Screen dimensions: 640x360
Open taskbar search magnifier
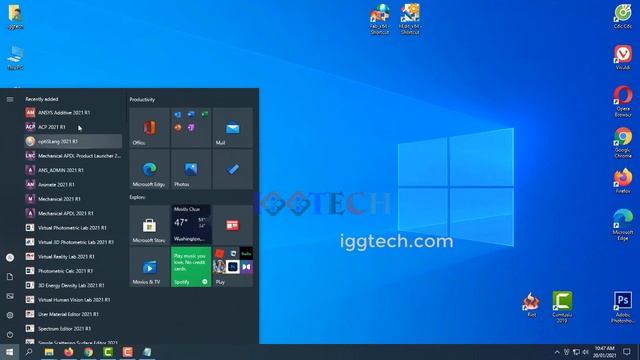[x=29, y=352]
